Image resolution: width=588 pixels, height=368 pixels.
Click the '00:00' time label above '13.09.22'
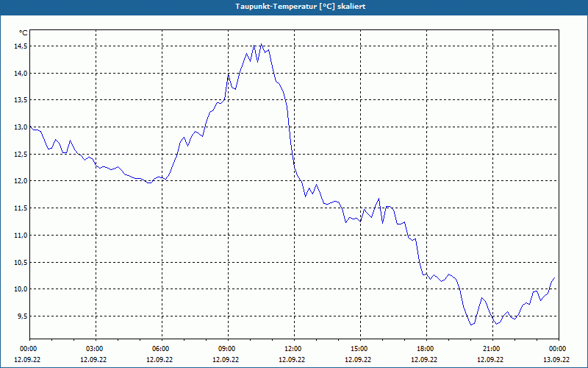point(559,349)
